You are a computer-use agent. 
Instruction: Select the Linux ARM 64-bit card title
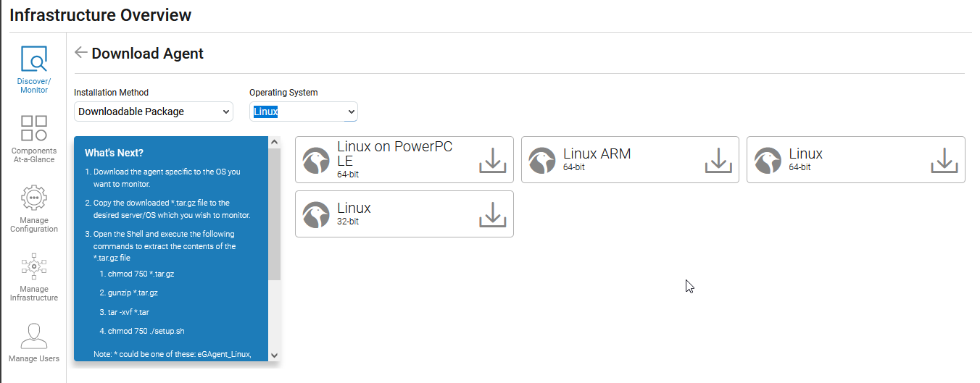[x=597, y=154]
